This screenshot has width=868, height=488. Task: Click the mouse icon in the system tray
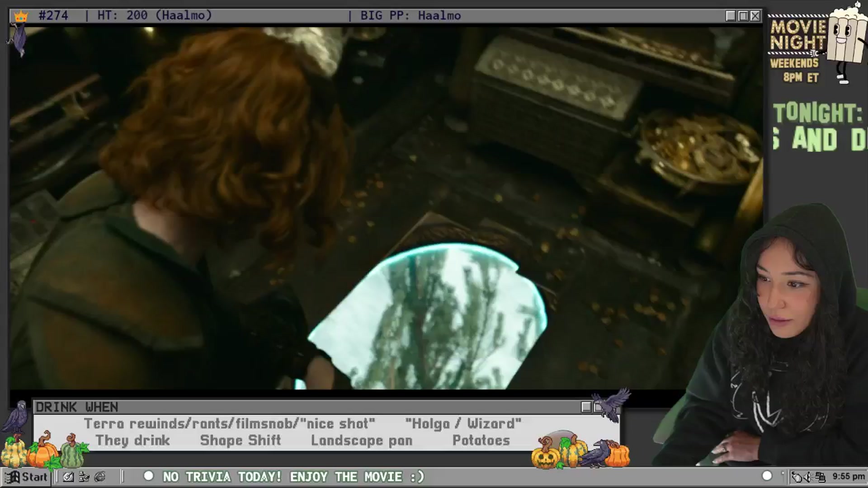(x=797, y=477)
